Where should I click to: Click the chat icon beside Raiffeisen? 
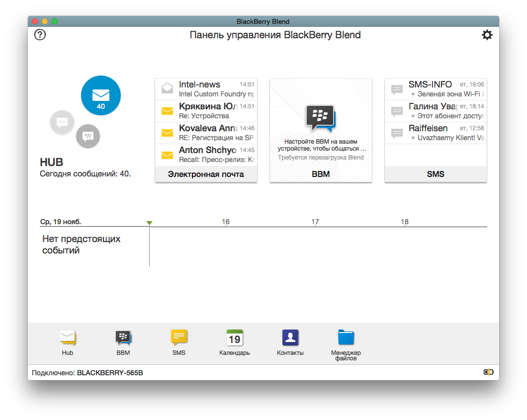tap(397, 133)
